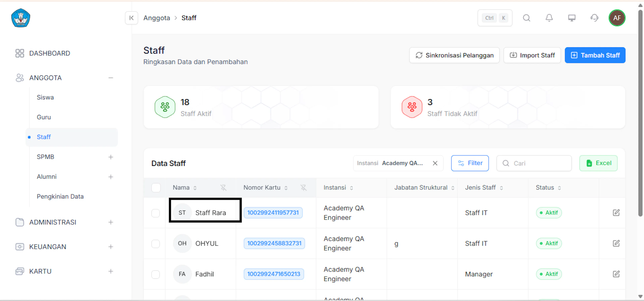Viewport: 644px width, 301px height.
Task: Click the Keuangan money icon
Action: (x=20, y=247)
